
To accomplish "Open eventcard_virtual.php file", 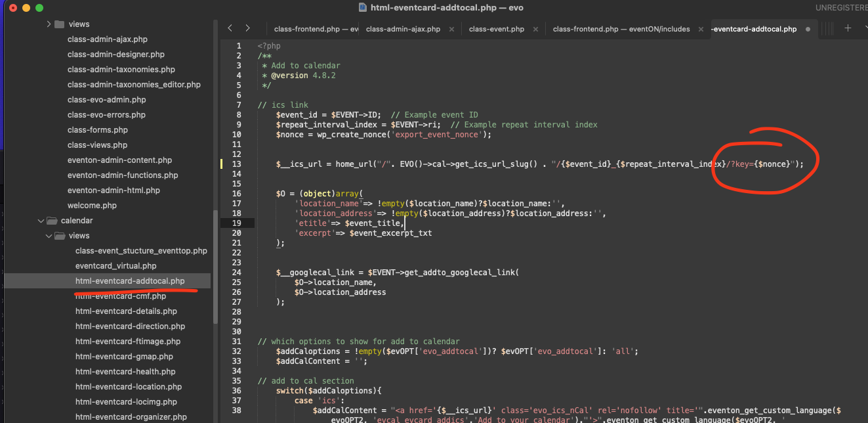I will tap(116, 266).
